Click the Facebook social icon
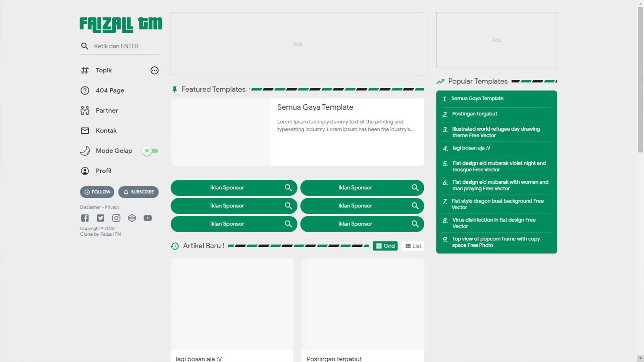644x362 pixels. coord(85,218)
